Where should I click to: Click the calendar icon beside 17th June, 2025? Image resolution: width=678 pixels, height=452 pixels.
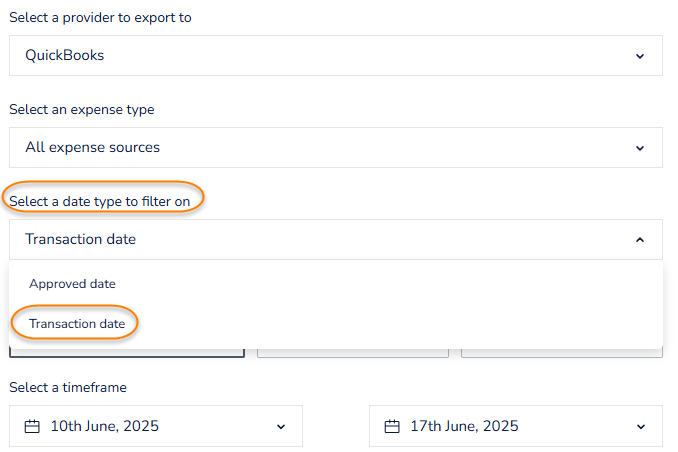click(392, 426)
